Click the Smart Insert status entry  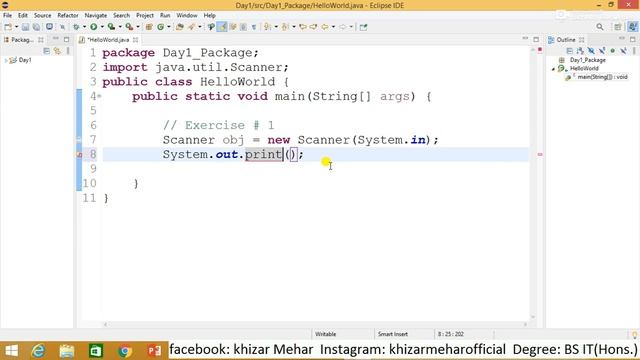point(393,334)
